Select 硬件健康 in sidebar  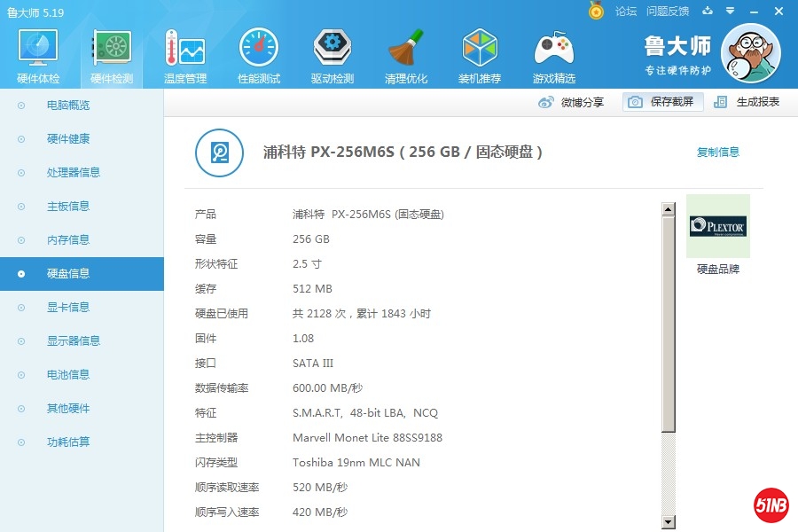[68, 139]
